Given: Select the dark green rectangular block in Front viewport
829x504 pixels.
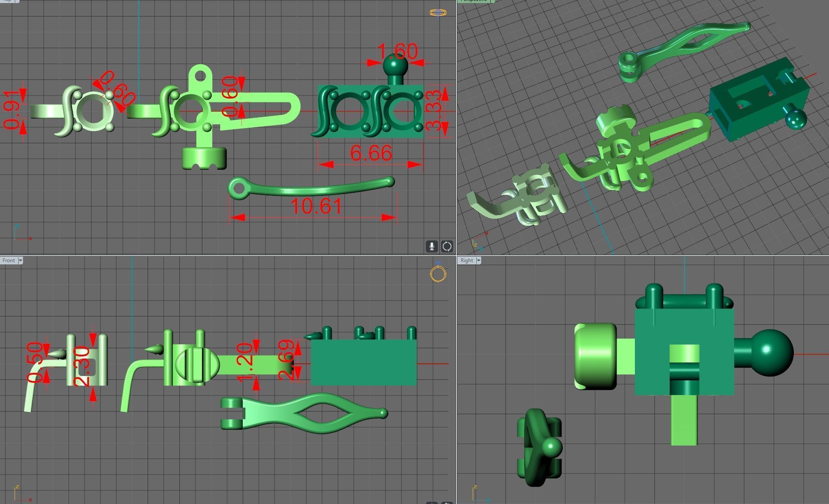Looking at the screenshot, I should coord(364,362).
